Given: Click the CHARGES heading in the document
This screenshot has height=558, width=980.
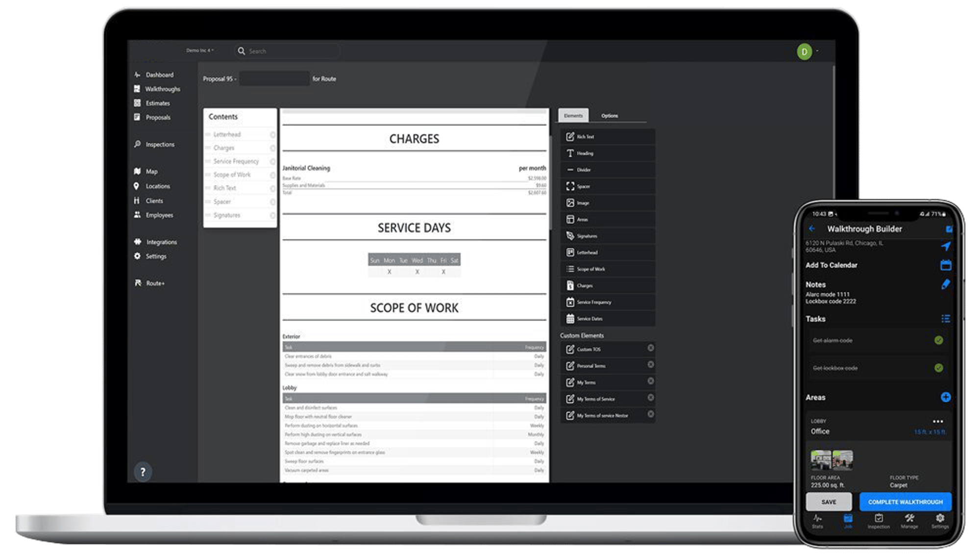Looking at the screenshot, I should 414,139.
